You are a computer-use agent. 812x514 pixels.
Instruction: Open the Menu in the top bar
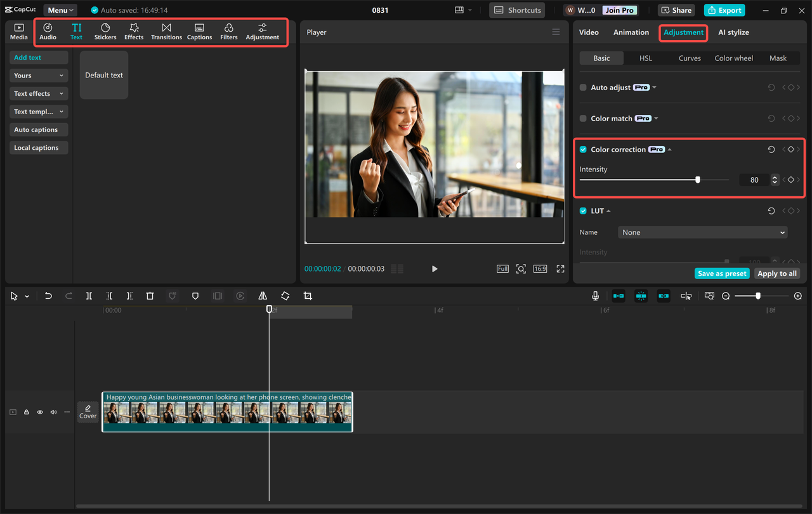[x=60, y=10]
